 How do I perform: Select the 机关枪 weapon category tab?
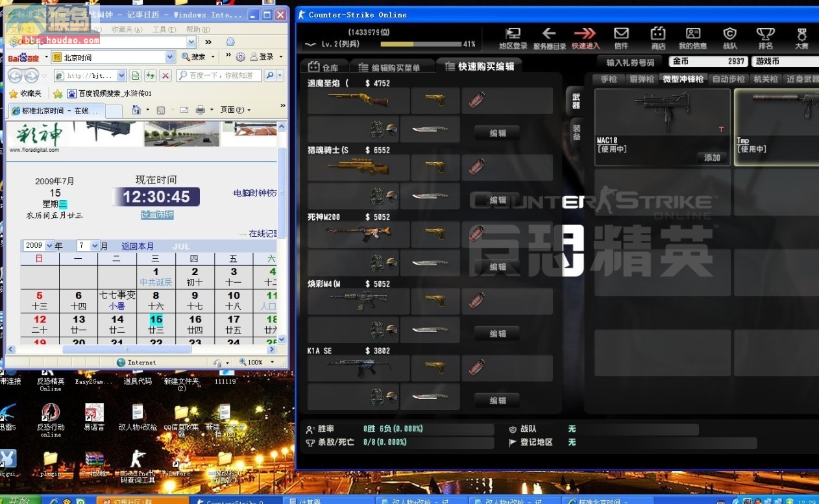[765, 79]
